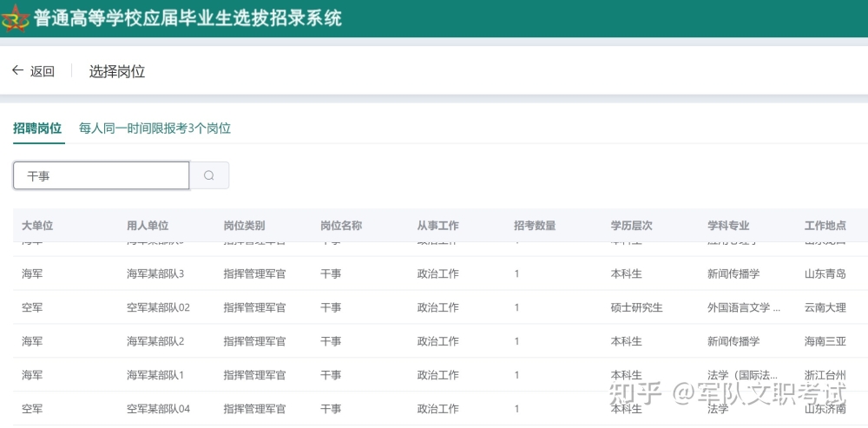
Task: Click the 招考数量 column header
Action: click(x=535, y=226)
